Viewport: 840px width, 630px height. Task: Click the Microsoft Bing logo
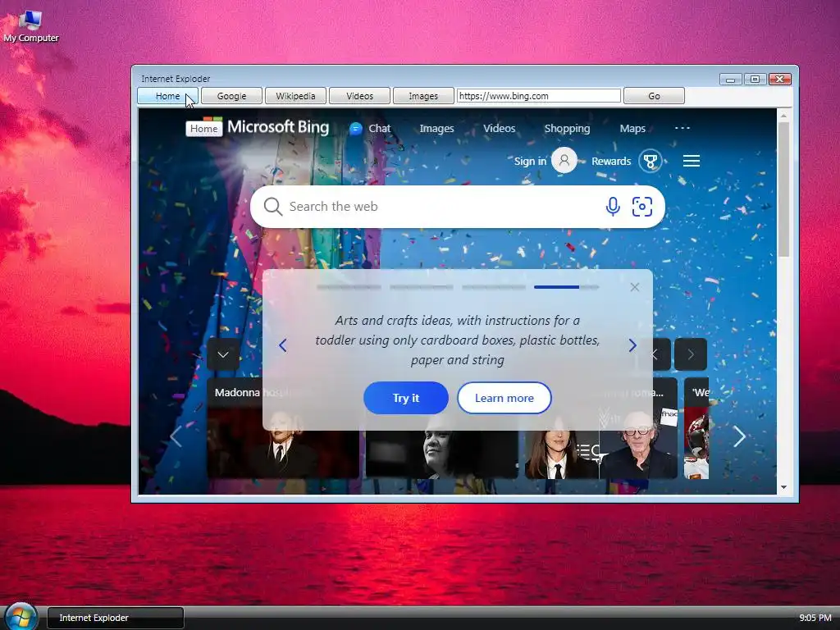tap(278, 127)
